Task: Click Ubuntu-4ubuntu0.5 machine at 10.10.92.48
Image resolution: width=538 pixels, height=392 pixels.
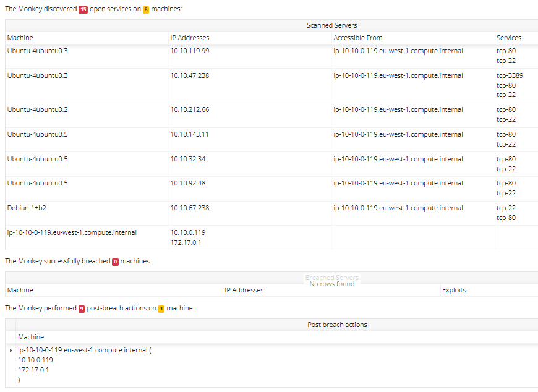Action: tap(37, 183)
